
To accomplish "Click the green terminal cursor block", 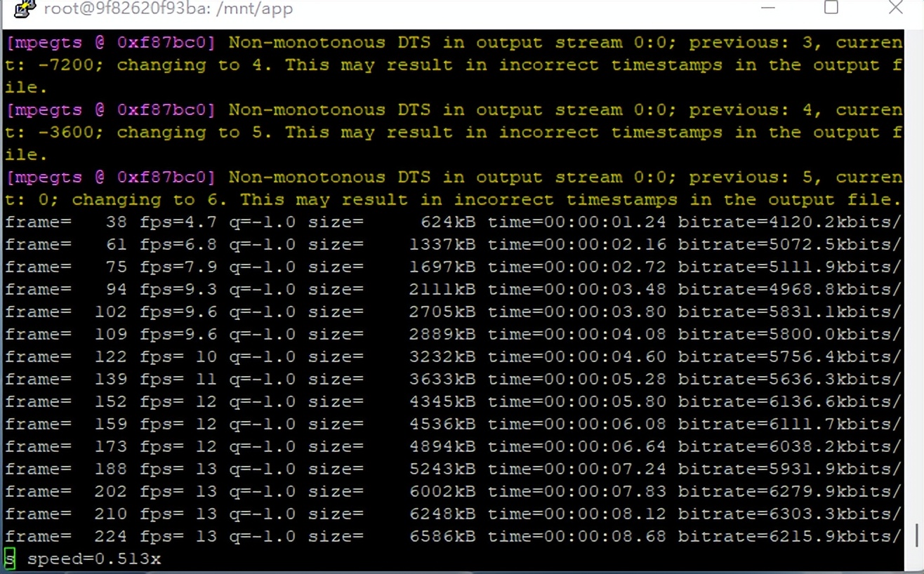I will [10, 559].
